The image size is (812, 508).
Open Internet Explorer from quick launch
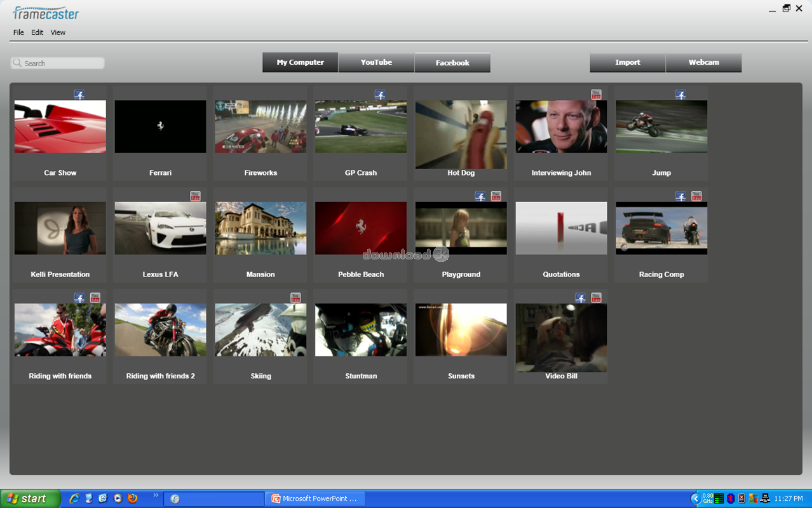tap(74, 498)
